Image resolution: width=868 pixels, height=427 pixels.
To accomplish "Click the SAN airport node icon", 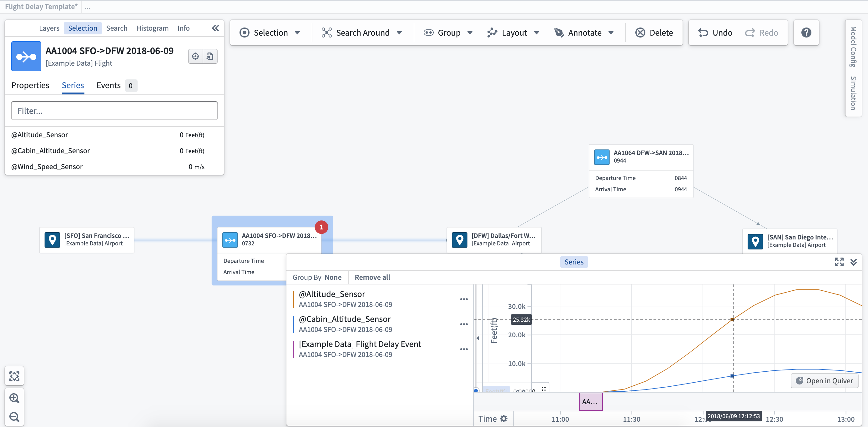I will (755, 241).
